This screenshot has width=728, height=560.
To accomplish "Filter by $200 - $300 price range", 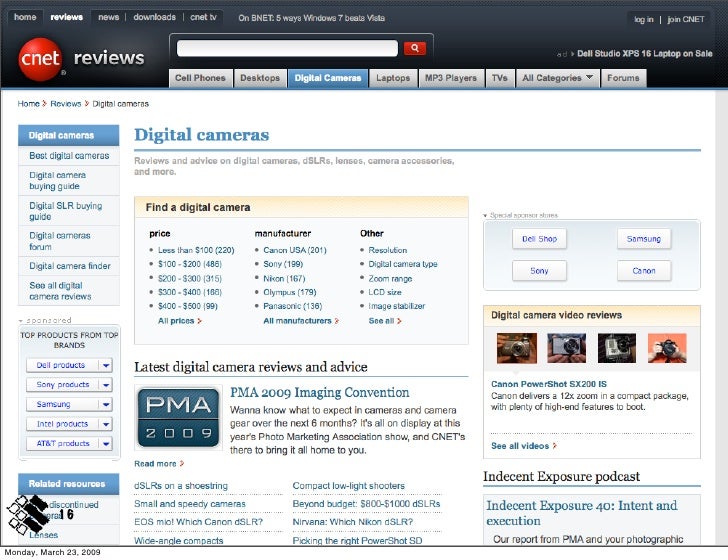I will [x=190, y=279].
